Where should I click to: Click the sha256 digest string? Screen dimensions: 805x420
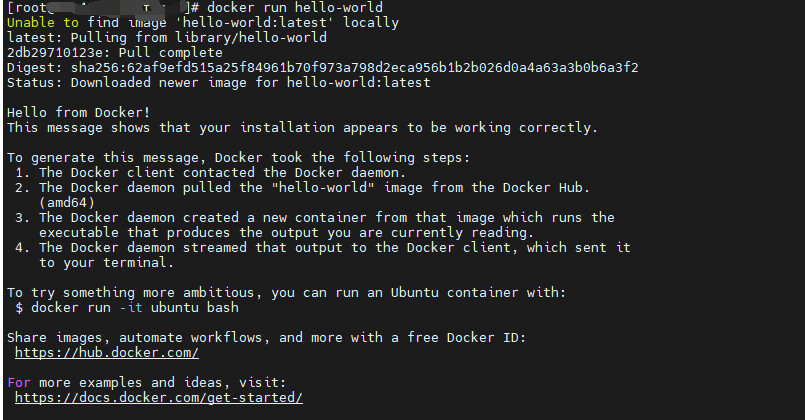[354, 68]
